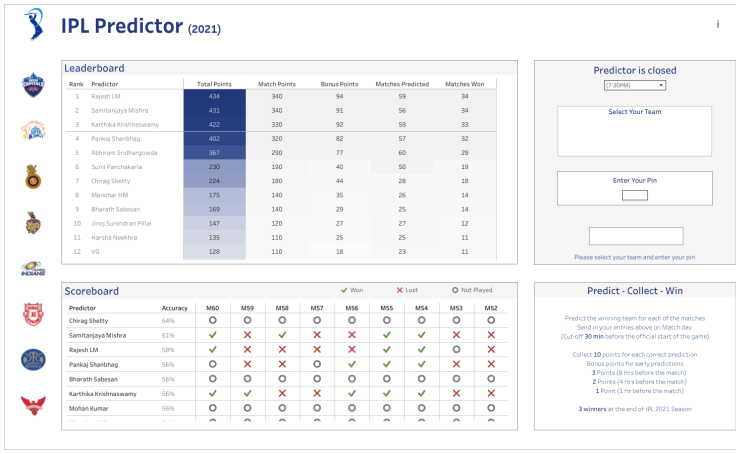Image resolution: width=736 pixels, height=454 pixels.
Task: Click the Predictor is closed heading
Action: 635,70
